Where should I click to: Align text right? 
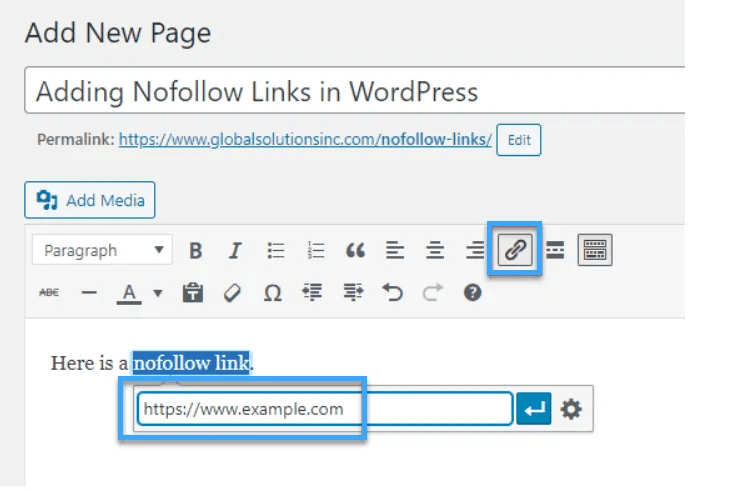pyautogui.click(x=475, y=250)
